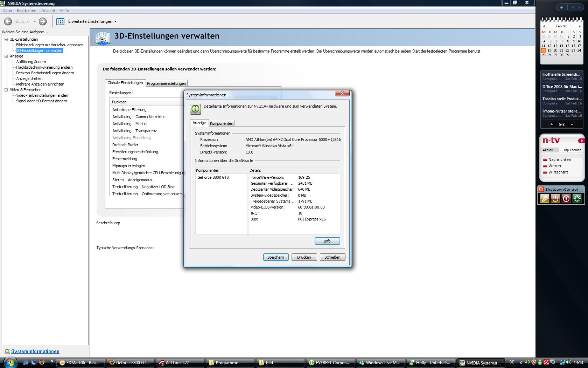588x368 pixels.
Task: Select Auflösung ändern in the tree
Action: 31,62
